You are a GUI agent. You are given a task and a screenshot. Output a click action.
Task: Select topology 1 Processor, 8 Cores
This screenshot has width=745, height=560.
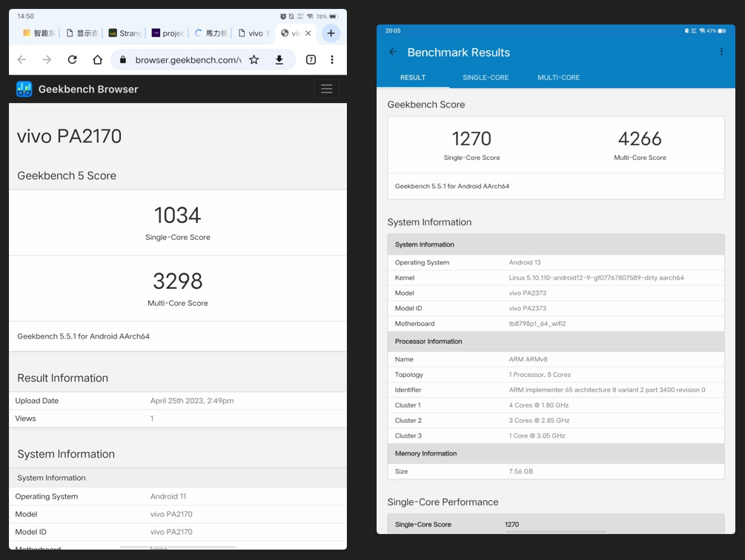coord(540,374)
